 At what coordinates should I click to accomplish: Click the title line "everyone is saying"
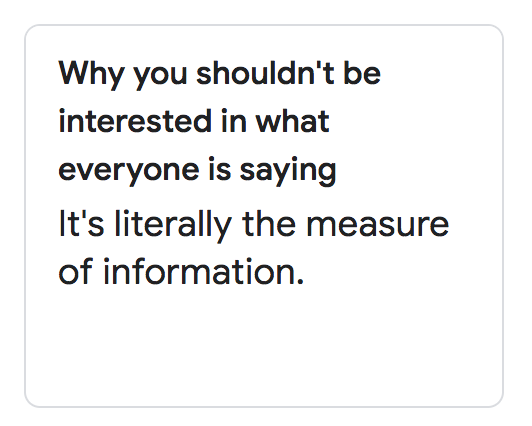click(197, 171)
